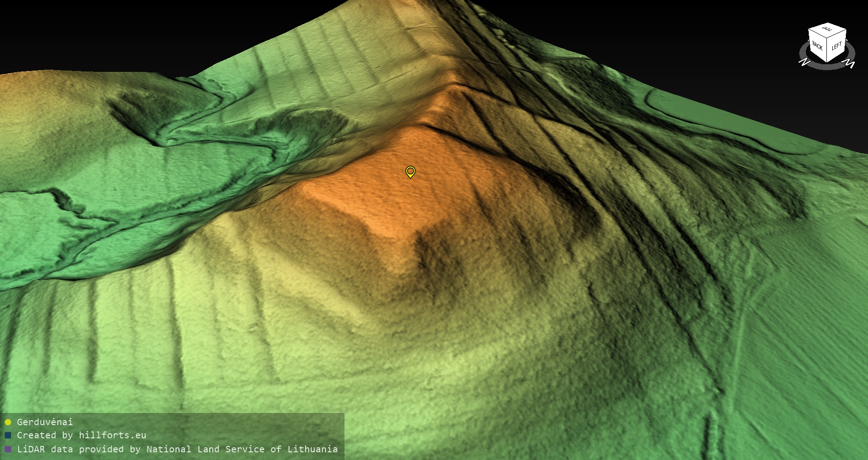Select the TOP face of the view cube
Viewport: 868px width, 460px height.
tap(828, 30)
